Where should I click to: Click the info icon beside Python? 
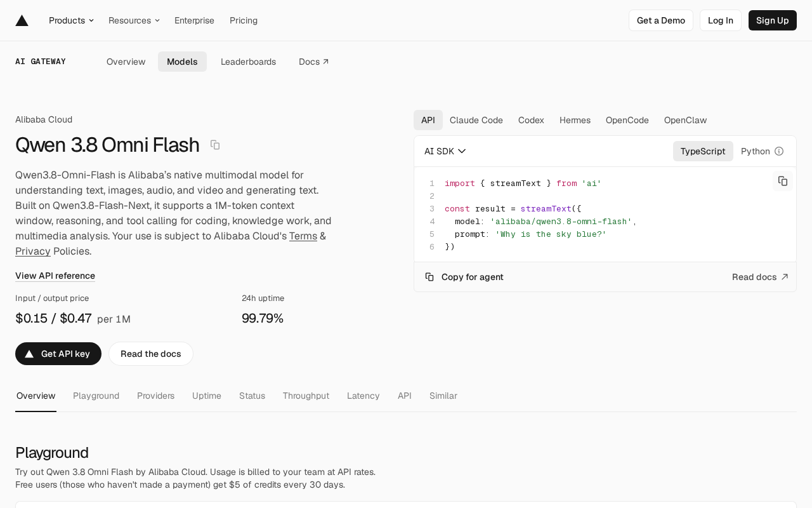[x=779, y=151]
